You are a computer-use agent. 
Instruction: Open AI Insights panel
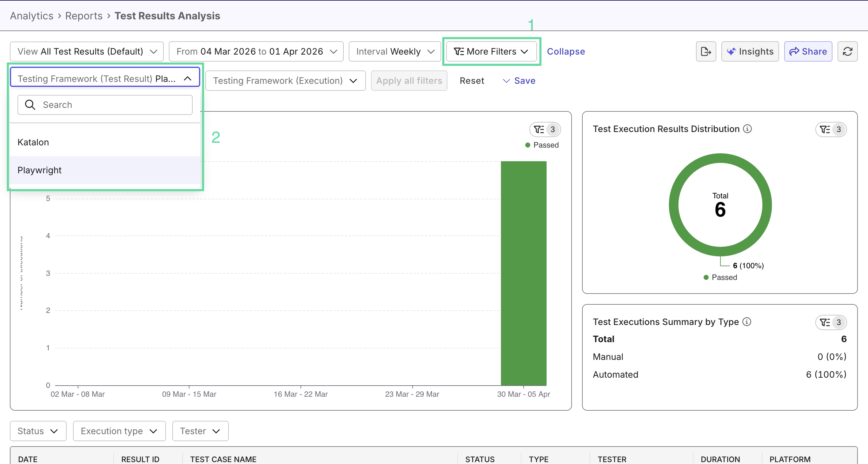[750, 51]
